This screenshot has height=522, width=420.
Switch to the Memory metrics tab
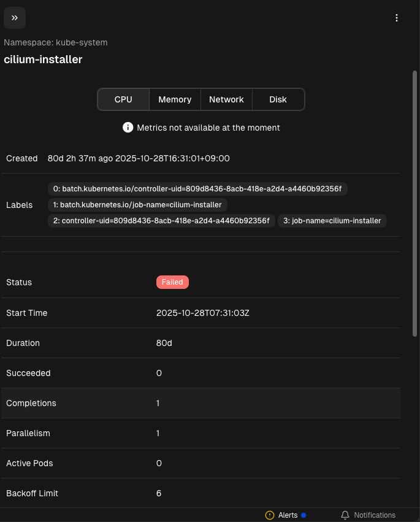click(175, 99)
